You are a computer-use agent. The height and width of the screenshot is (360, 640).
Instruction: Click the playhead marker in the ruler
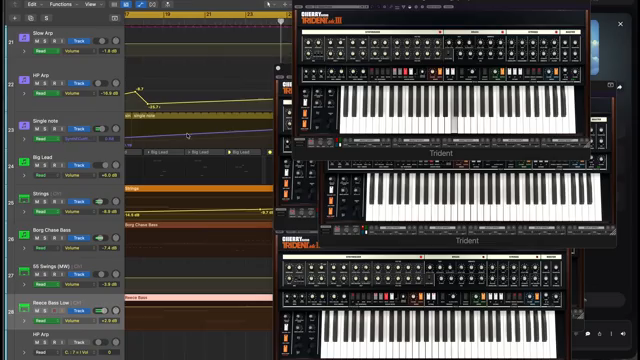coord(281,21)
